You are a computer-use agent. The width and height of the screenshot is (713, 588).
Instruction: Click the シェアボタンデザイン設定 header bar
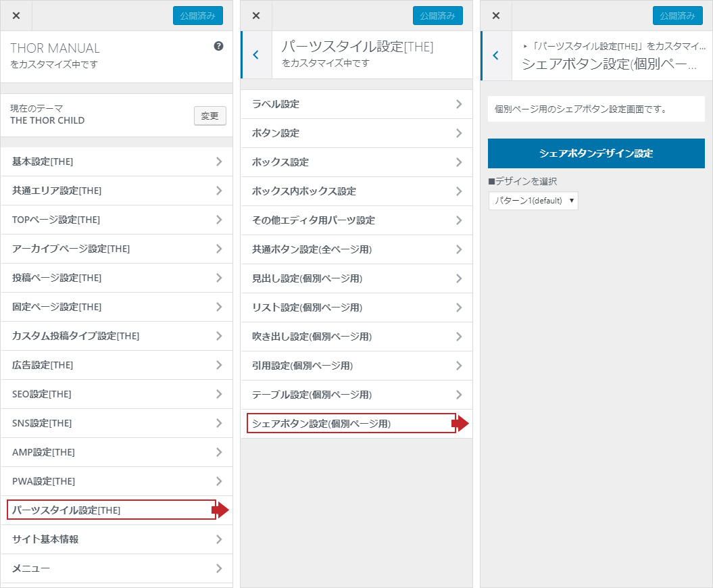click(x=595, y=153)
